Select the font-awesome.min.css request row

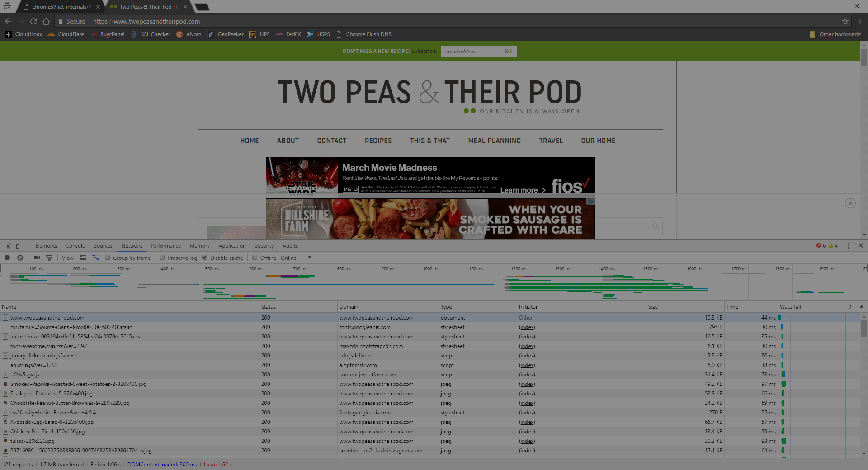point(430,346)
